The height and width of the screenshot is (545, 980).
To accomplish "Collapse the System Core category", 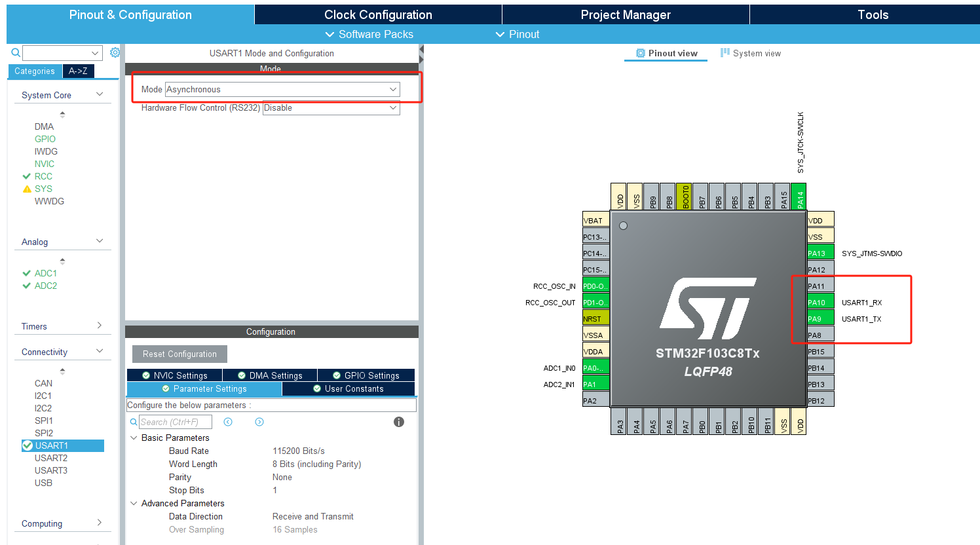I will [x=100, y=94].
